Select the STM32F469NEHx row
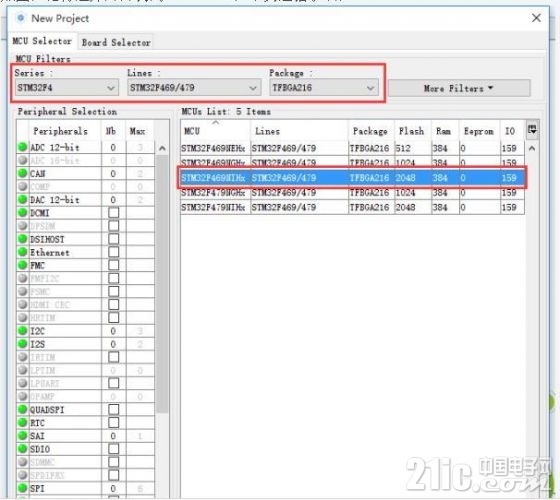The height and width of the screenshot is (500, 560). tap(352, 148)
